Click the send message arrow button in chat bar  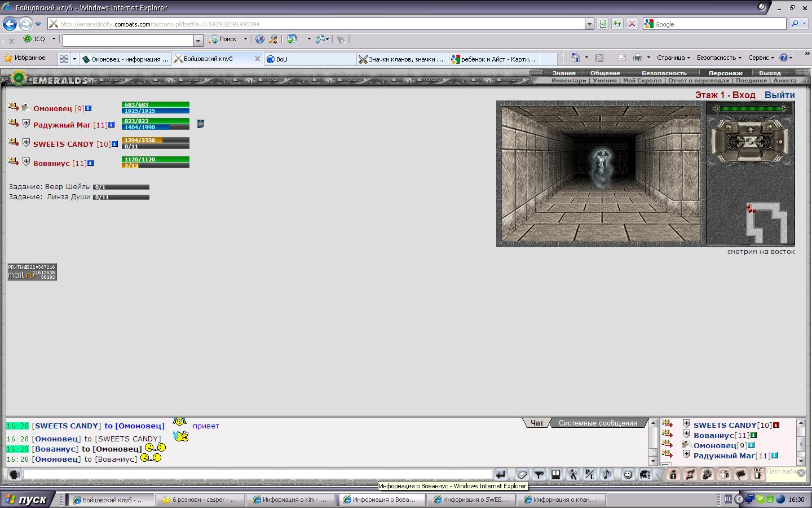(500, 475)
